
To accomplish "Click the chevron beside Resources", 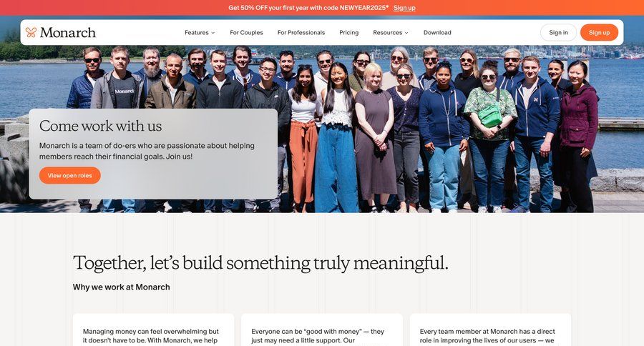I will click(x=406, y=33).
